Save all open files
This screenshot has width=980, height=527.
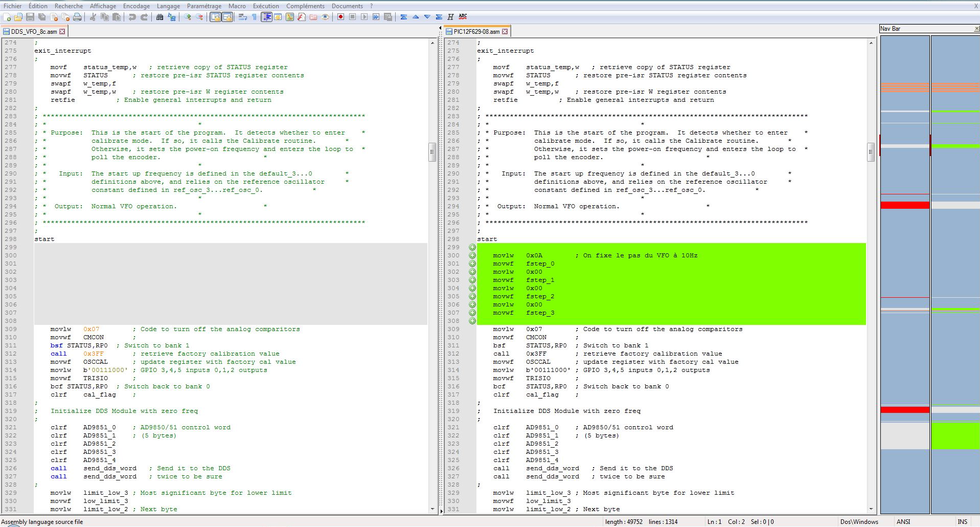tap(42, 17)
